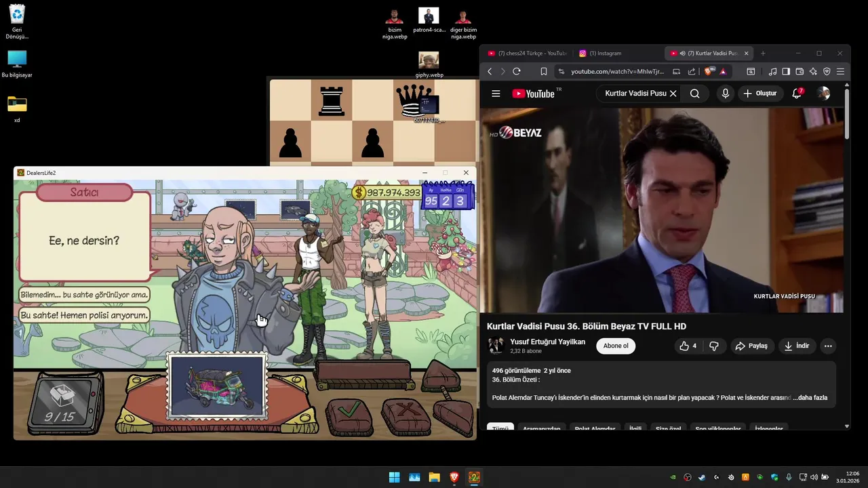868x488 pixels.
Task: Open more actions three-dot menu
Action: coord(828,346)
